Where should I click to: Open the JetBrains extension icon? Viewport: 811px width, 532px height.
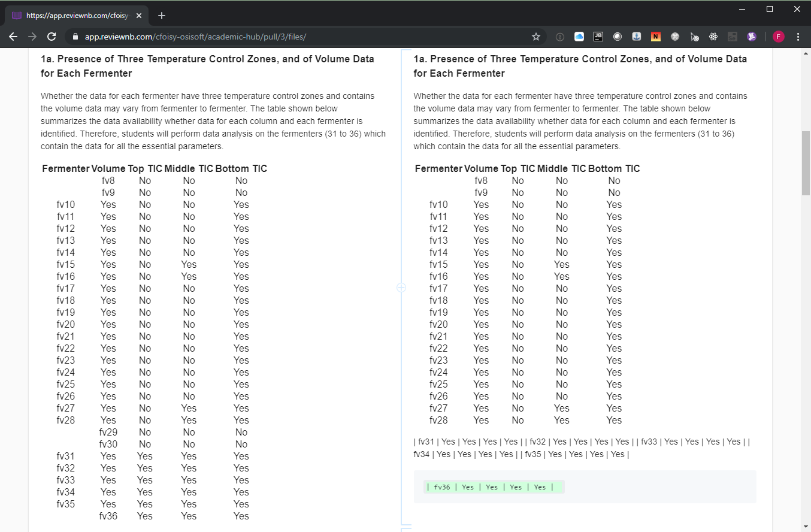(x=598, y=37)
